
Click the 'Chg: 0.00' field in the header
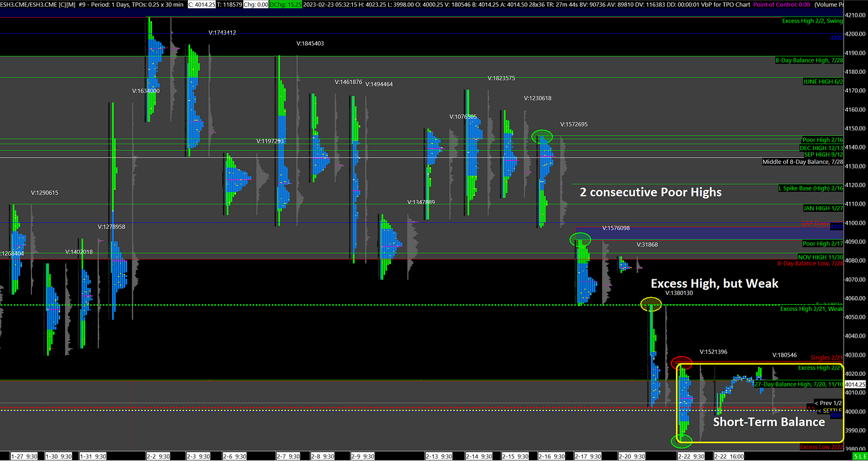256,4
